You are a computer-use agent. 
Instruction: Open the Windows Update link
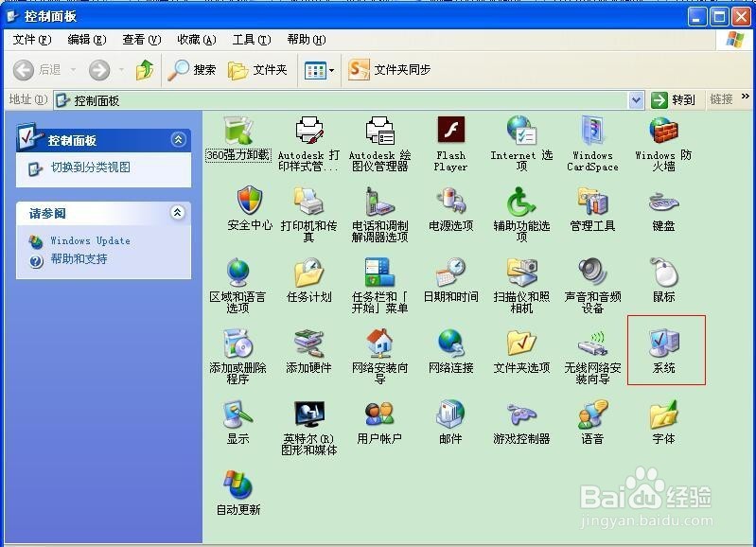(90, 240)
